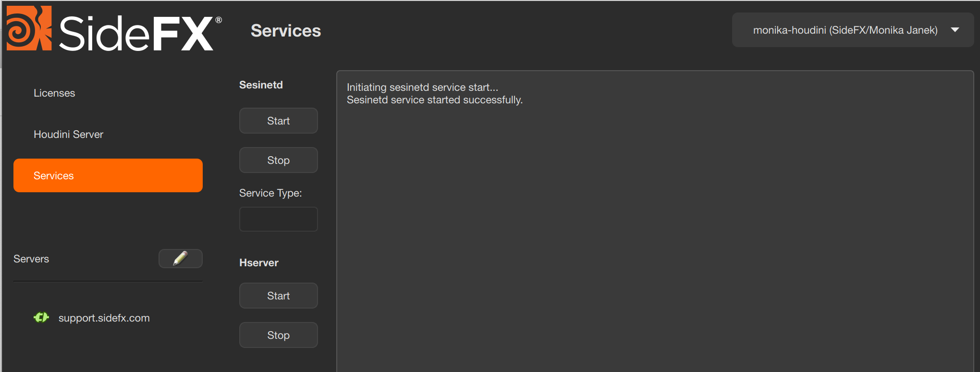Switch to the Licenses section
Screen dimensions: 980x372
[x=54, y=93]
